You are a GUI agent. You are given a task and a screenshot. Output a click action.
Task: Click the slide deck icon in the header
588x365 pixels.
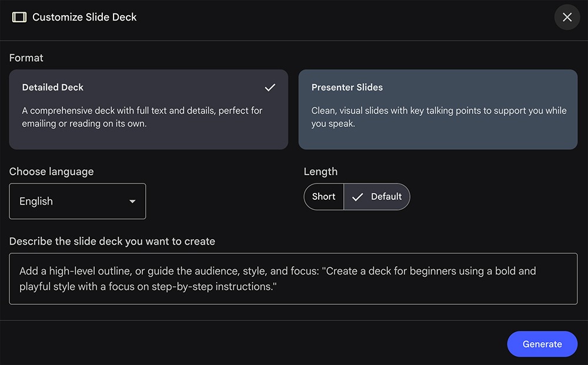[19, 17]
